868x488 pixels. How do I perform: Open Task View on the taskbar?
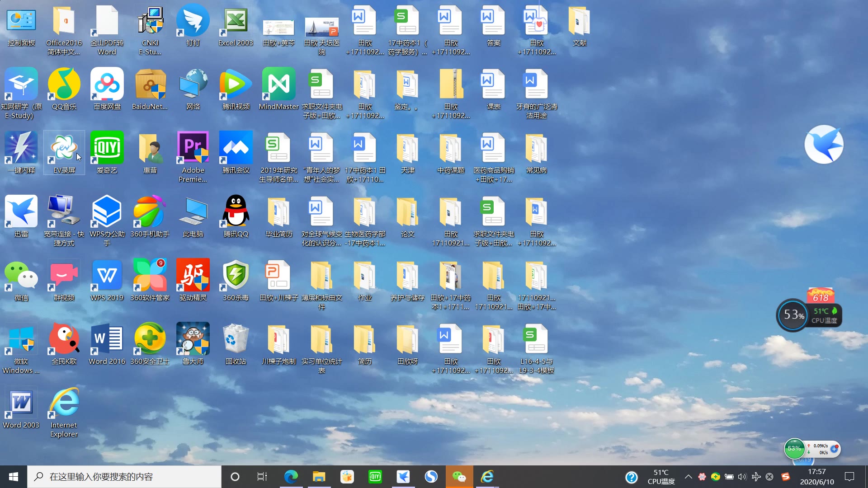point(262,477)
